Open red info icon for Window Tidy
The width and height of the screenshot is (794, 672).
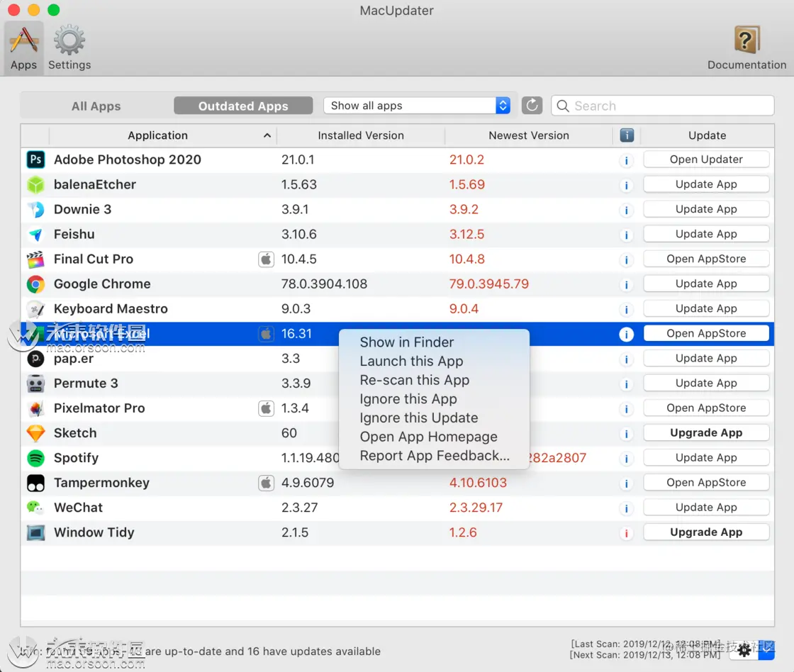tap(627, 533)
